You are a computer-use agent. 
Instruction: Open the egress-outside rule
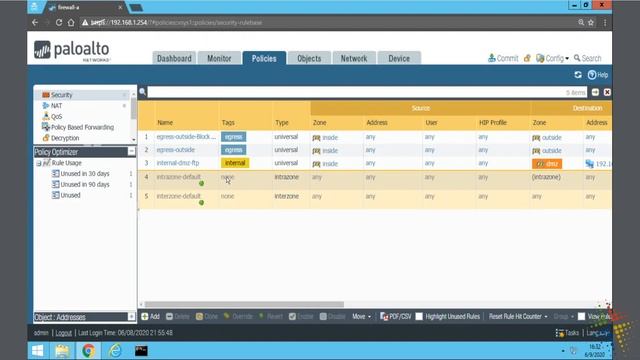point(176,150)
